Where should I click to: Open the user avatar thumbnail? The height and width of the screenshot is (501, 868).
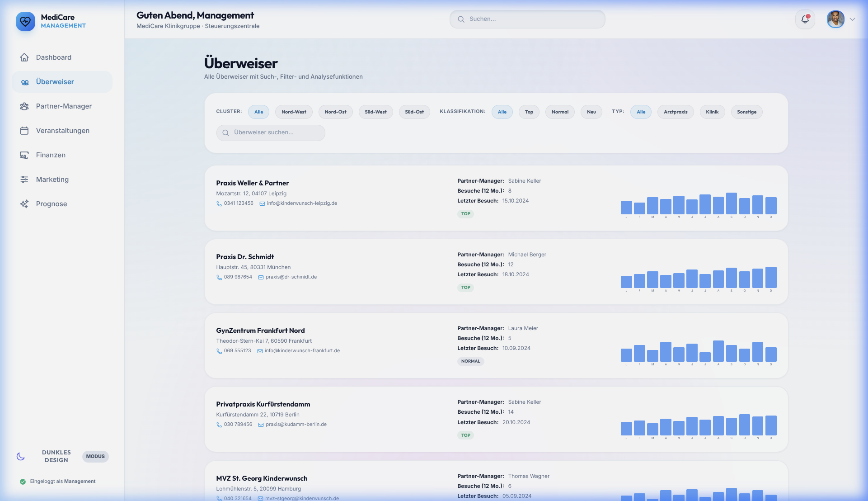click(835, 19)
